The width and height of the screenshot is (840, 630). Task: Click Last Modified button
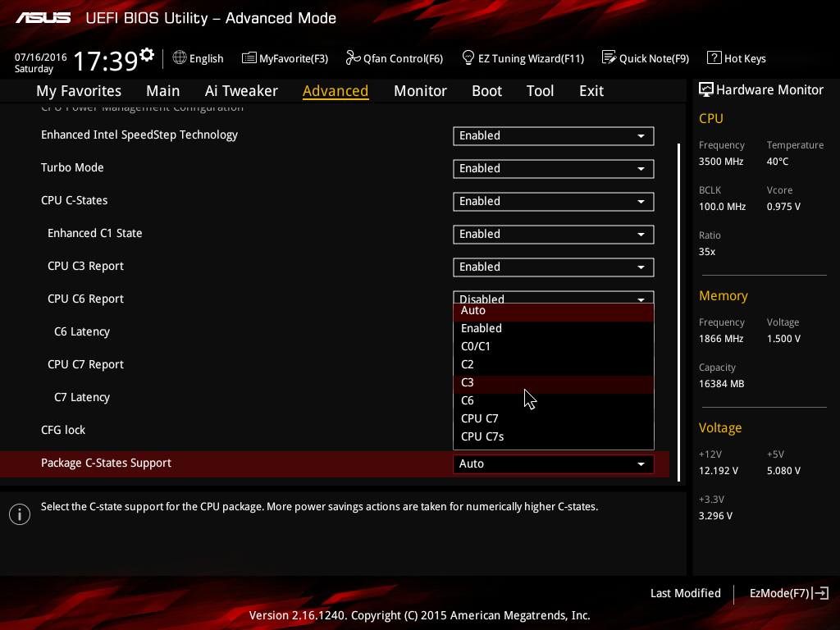point(685,593)
